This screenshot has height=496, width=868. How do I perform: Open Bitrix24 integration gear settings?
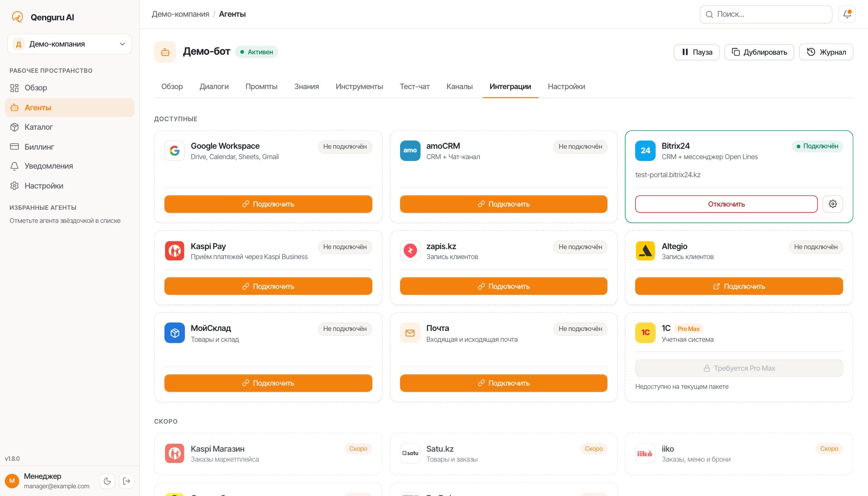point(833,204)
